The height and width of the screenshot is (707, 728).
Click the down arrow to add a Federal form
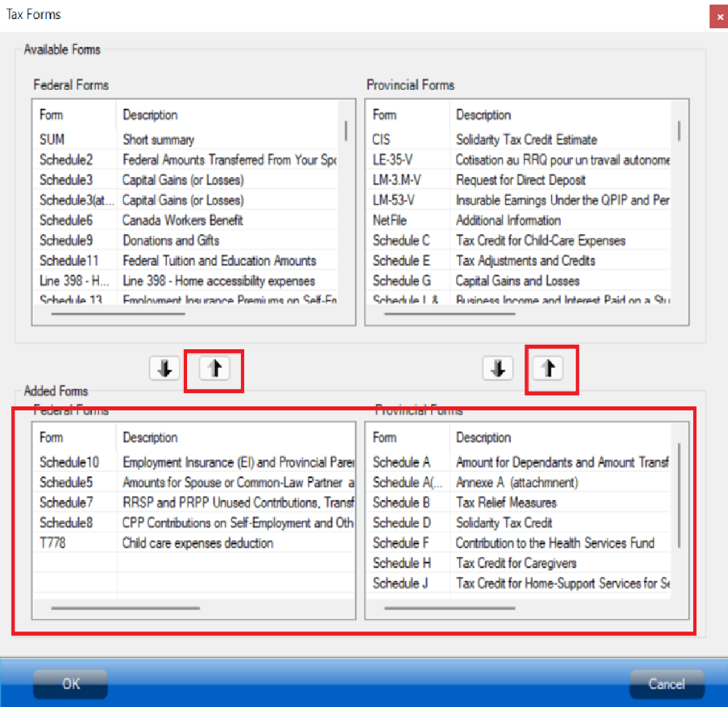pyautogui.click(x=164, y=368)
